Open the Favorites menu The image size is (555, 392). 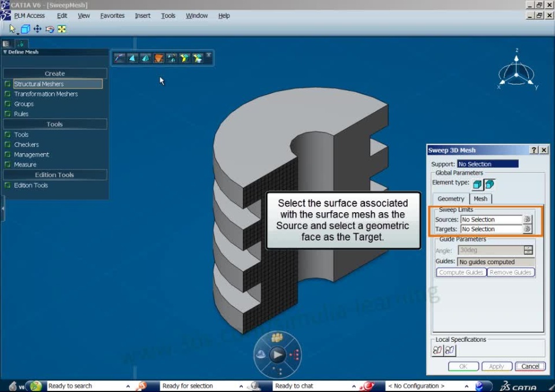[112, 16]
